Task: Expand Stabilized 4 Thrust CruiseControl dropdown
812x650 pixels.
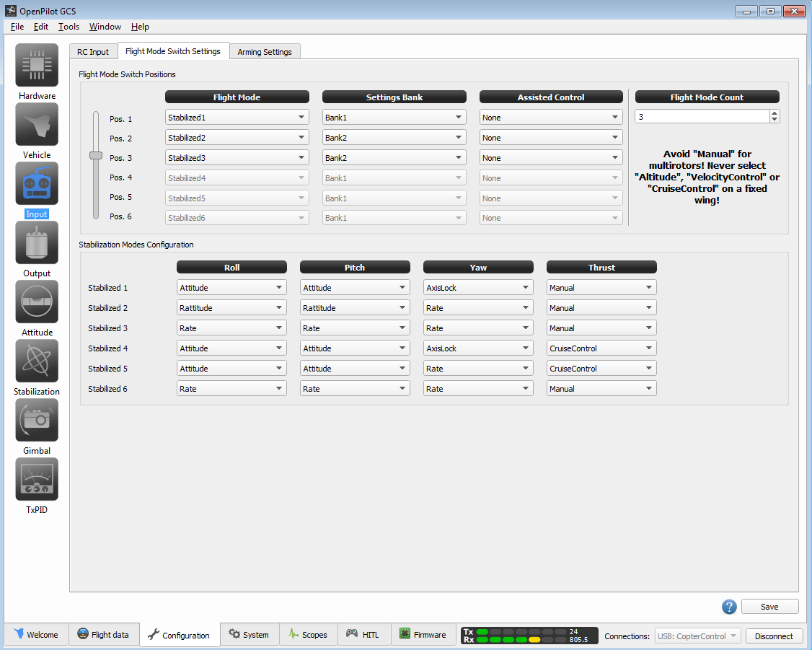Action: click(601, 348)
